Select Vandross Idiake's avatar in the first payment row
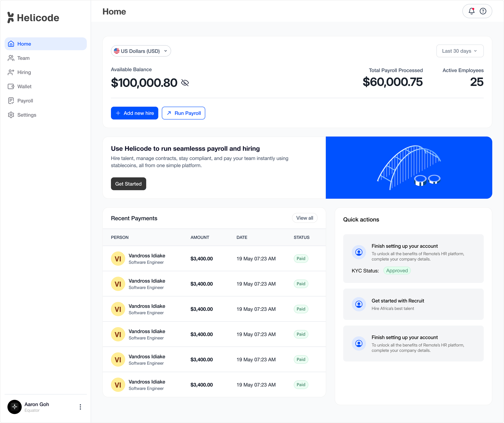 tap(118, 259)
